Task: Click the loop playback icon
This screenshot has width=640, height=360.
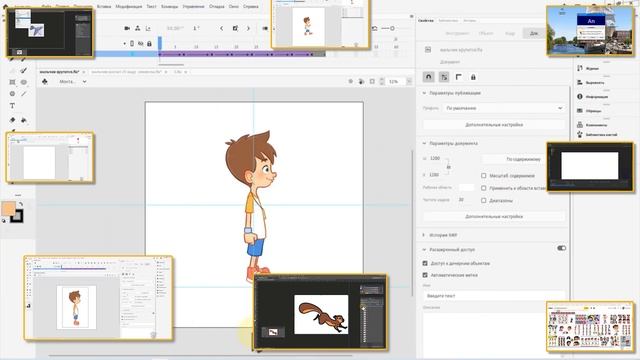Action: 374,28
